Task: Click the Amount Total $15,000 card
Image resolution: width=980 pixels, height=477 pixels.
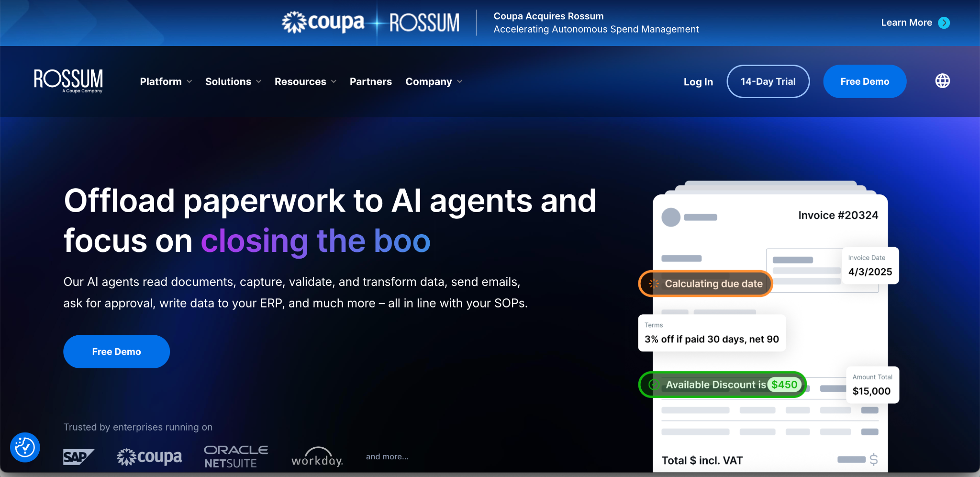Action: pos(872,385)
